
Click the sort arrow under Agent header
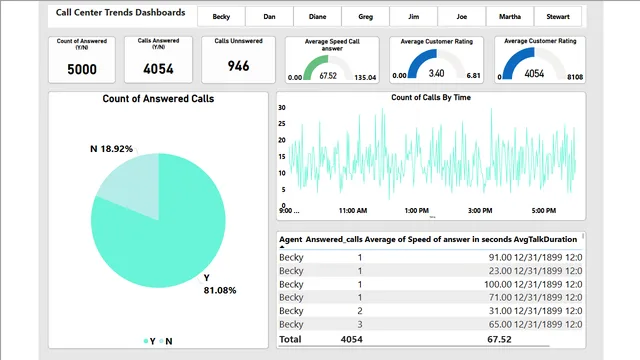[282, 247]
